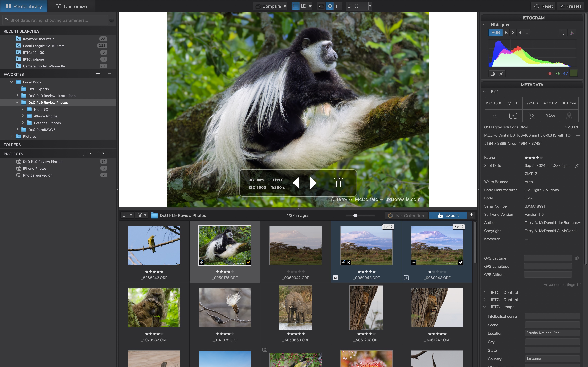Toggle the highlight clipping sun icon
The image size is (588, 367).
[501, 74]
